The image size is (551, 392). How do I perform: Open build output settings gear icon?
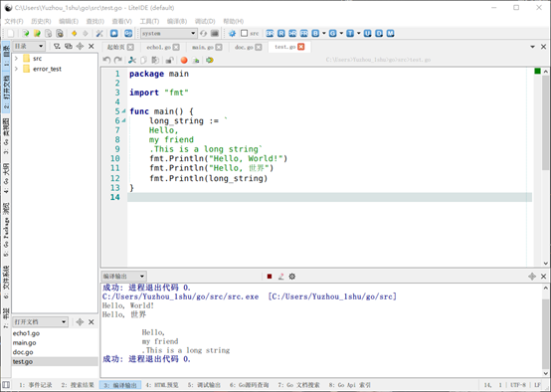[x=292, y=277]
